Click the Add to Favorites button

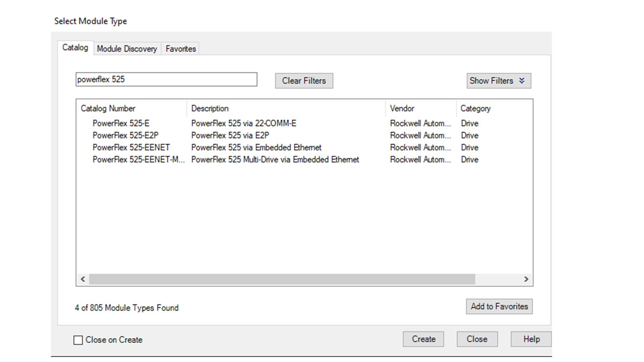click(499, 306)
